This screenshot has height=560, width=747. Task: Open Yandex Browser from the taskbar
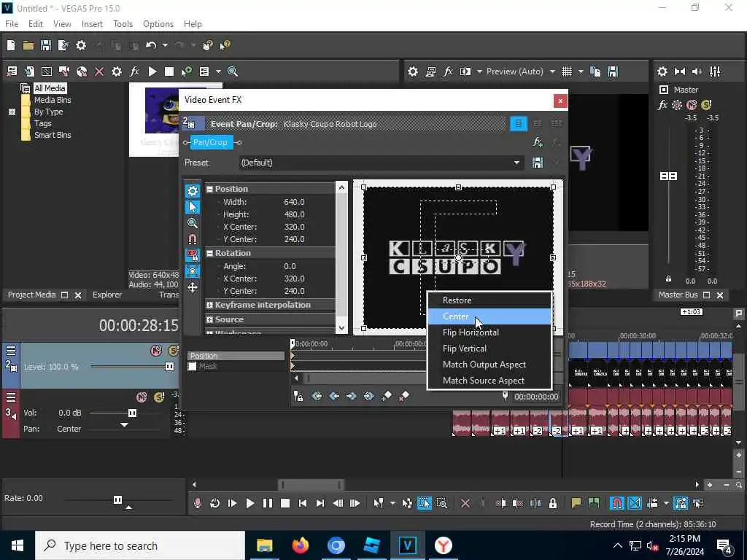point(443,545)
